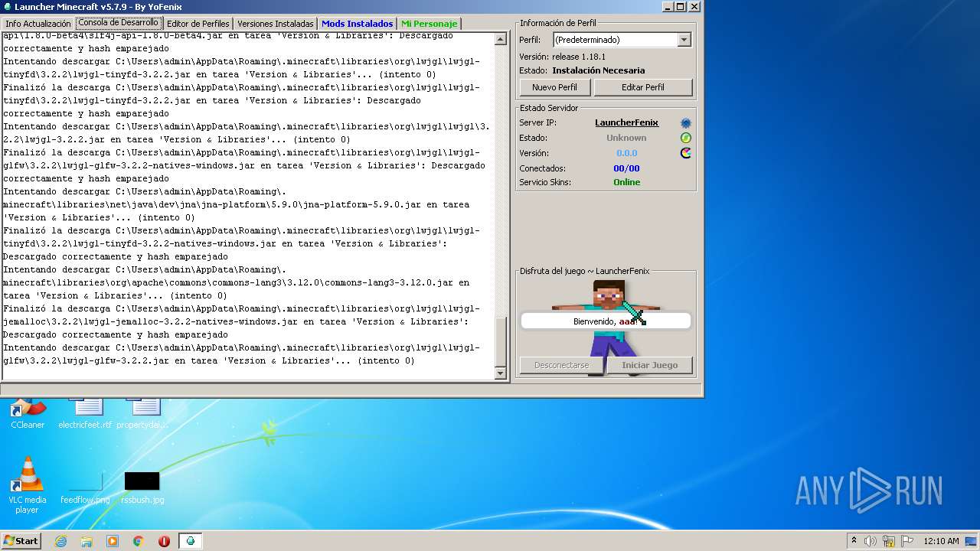Click the console log line mentioning commons-lang3-3.12.0.jar

click(x=236, y=282)
